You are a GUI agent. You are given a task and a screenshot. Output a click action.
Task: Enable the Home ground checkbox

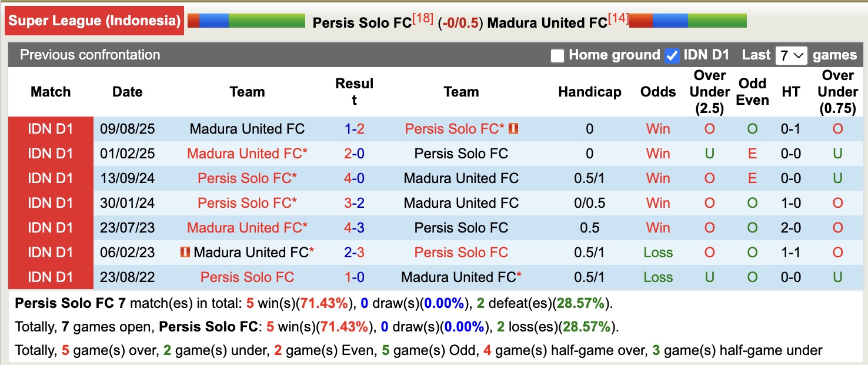(556, 55)
